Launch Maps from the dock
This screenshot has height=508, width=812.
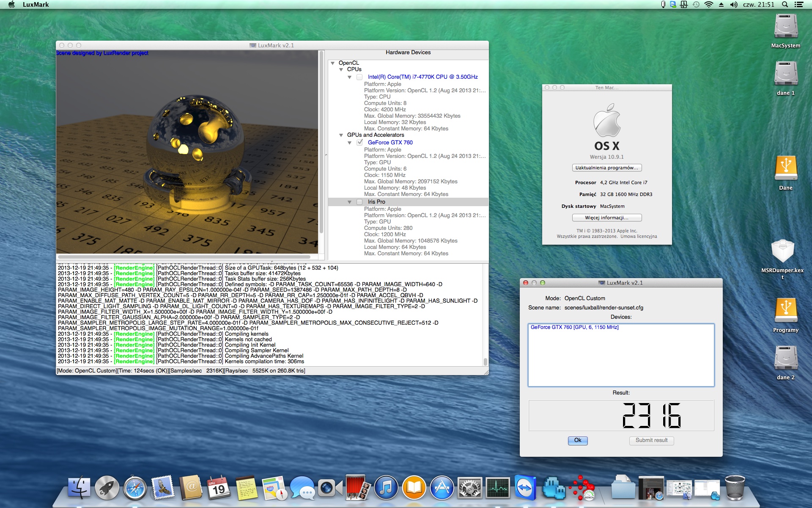[274, 488]
